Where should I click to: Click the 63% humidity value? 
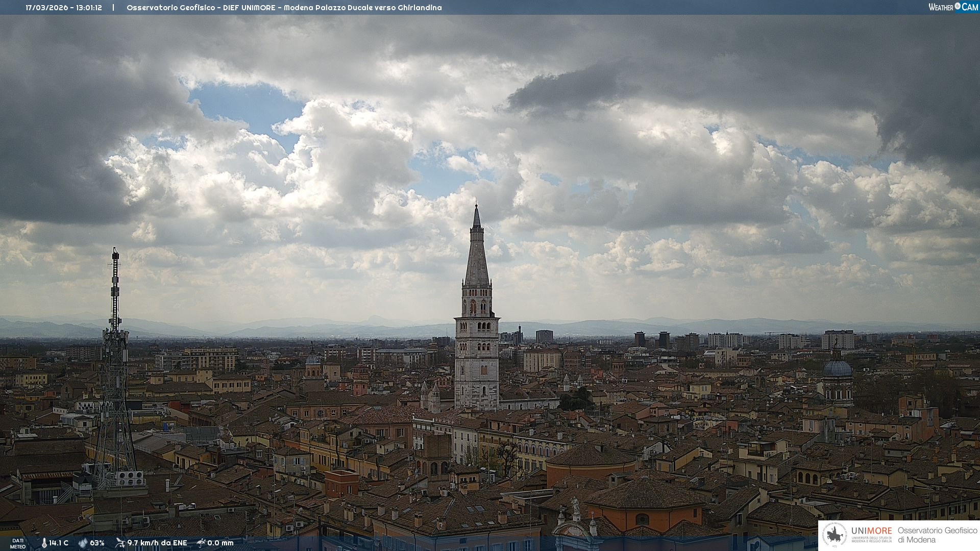pyautogui.click(x=97, y=543)
